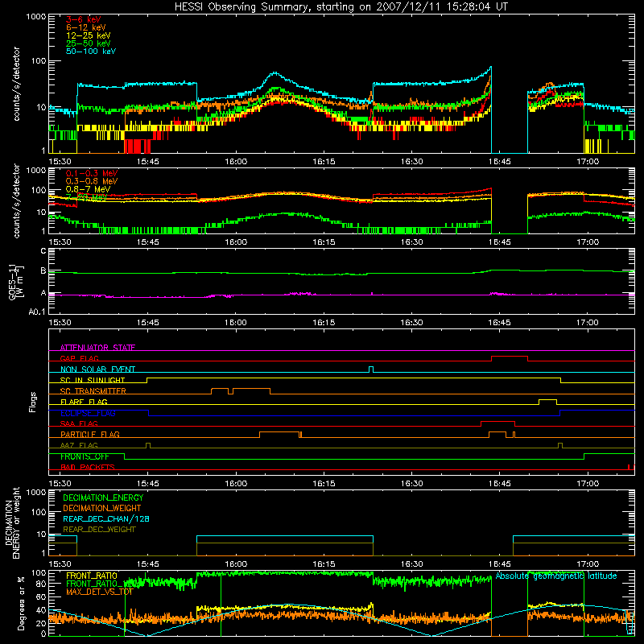Click the SAA_FLAG label
This screenshot has width=644, height=644.
tap(79, 423)
